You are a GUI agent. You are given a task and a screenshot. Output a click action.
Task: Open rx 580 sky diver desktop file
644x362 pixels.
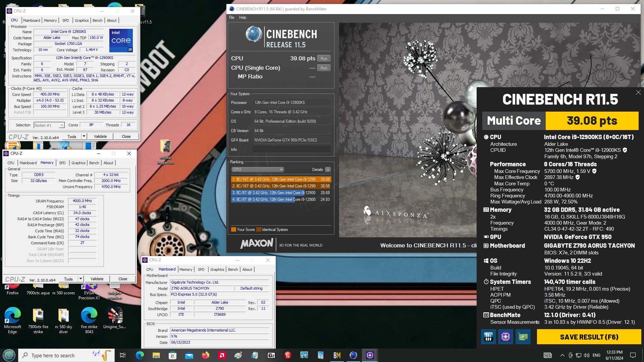click(63, 320)
